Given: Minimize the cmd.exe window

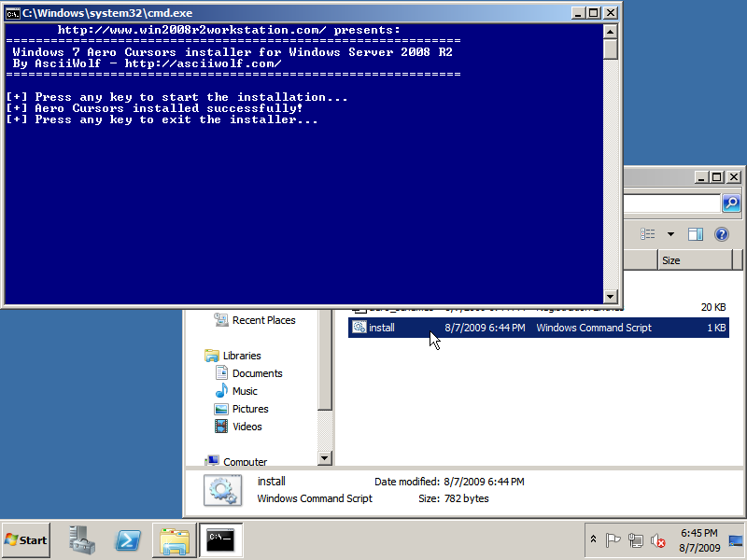Looking at the screenshot, I should tap(578, 13).
